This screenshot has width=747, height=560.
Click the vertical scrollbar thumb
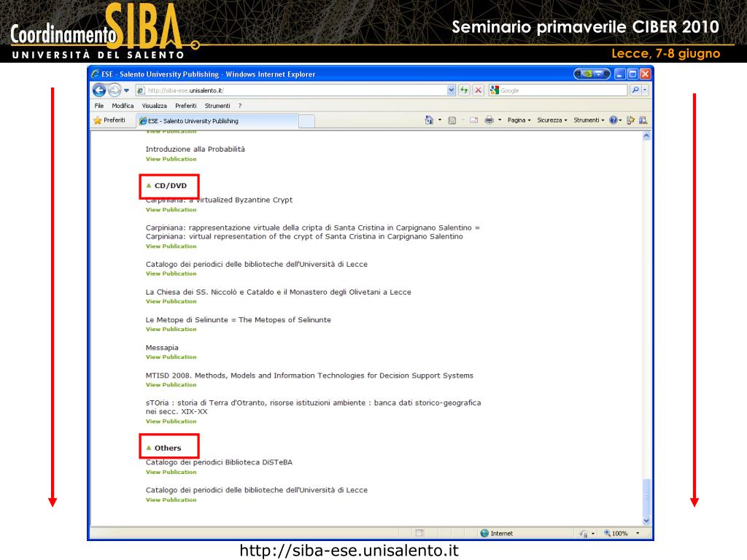[646, 497]
